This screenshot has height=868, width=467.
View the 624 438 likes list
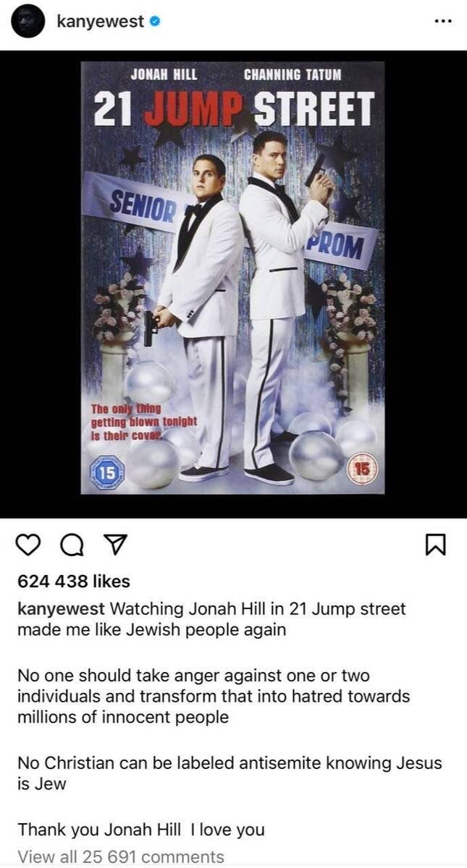coord(73,582)
